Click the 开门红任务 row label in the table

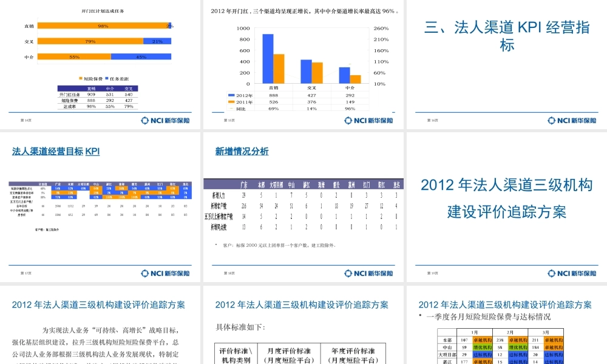pyautogui.click(x=69, y=95)
